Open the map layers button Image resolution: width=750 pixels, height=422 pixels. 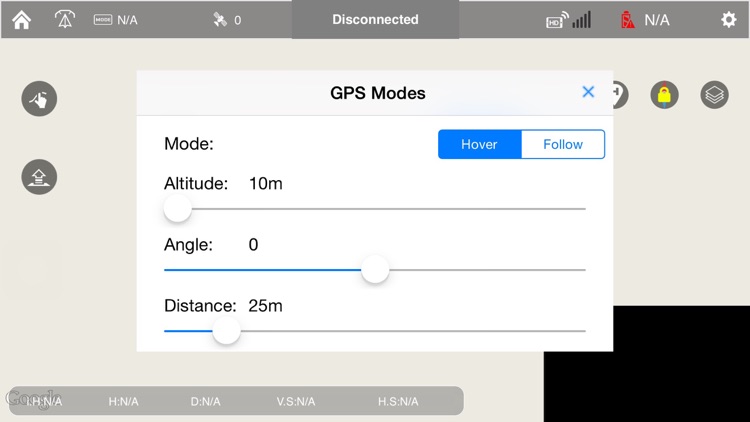(714, 95)
